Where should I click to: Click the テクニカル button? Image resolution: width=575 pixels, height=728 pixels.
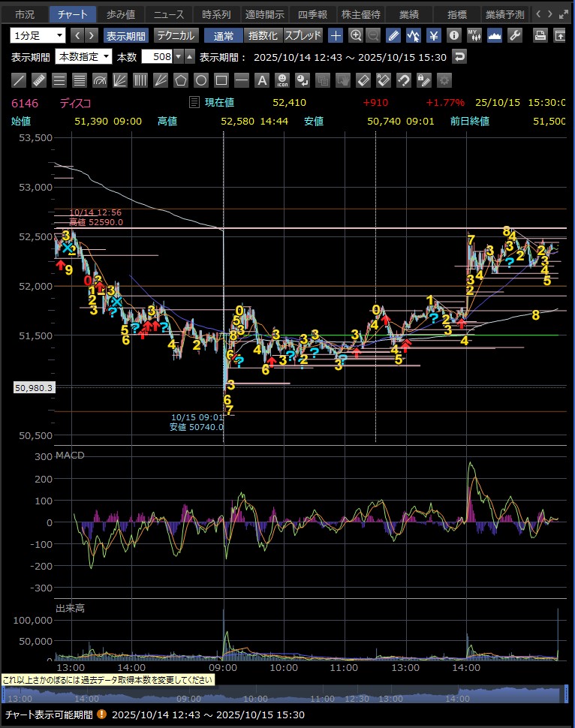(x=176, y=35)
